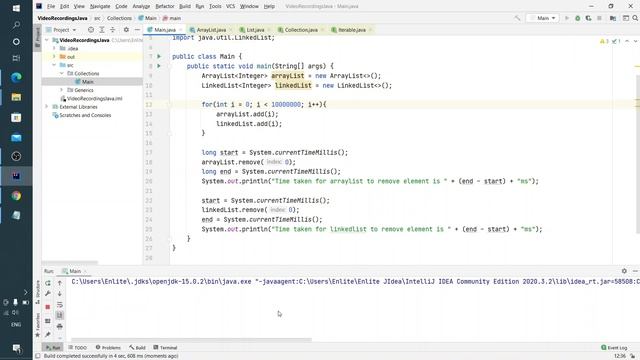
Task: Open the Build tool window button
Action: coord(137,347)
